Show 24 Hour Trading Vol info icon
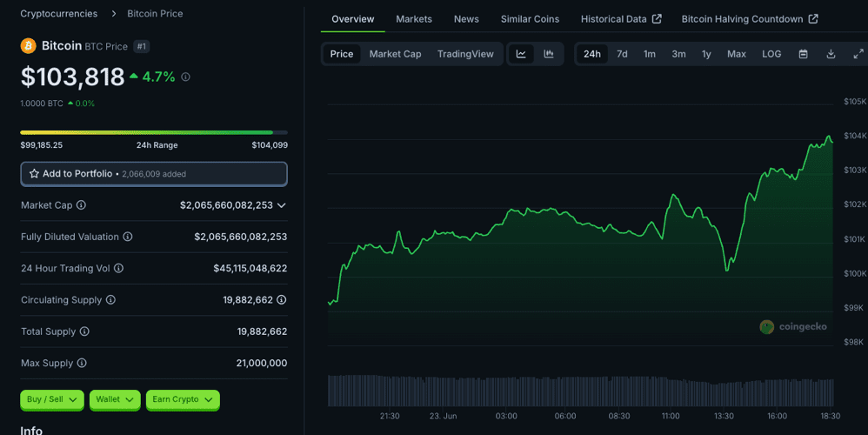868x435 pixels. [x=118, y=269]
